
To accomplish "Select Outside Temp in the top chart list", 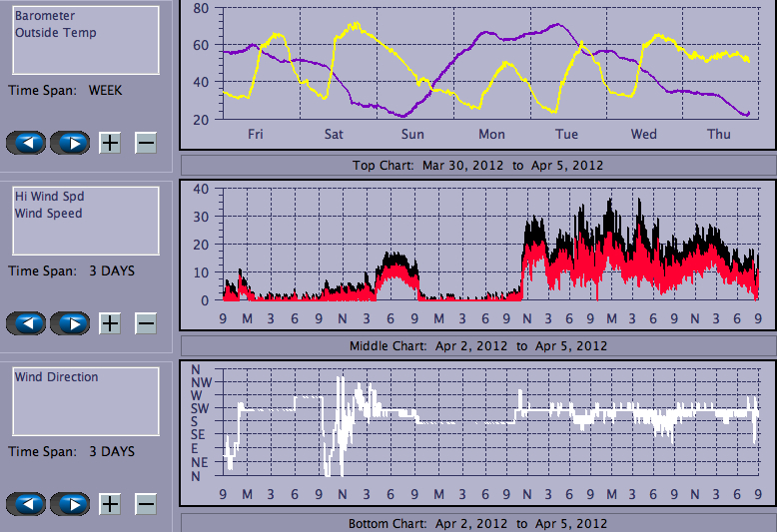I will 55,32.
